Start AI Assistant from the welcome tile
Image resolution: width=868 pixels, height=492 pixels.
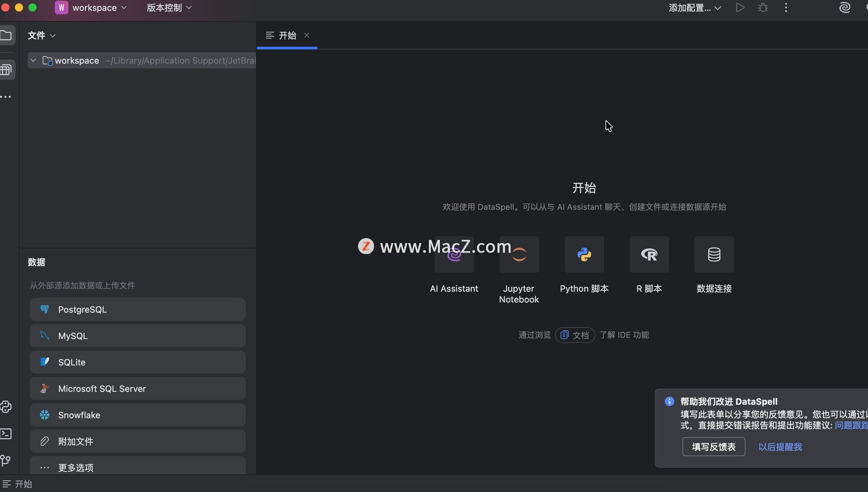pos(454,254)
